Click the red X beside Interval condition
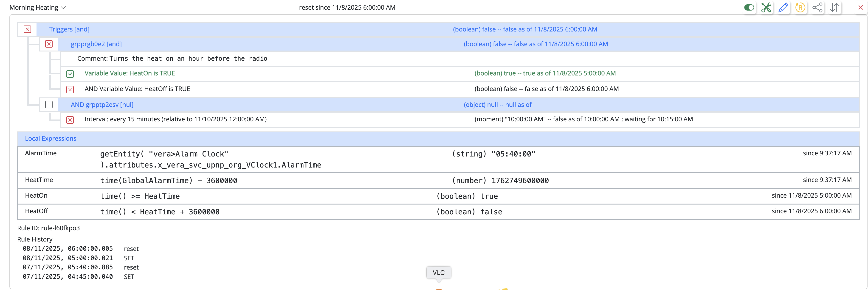868x290 pixels. coord(70,120)
